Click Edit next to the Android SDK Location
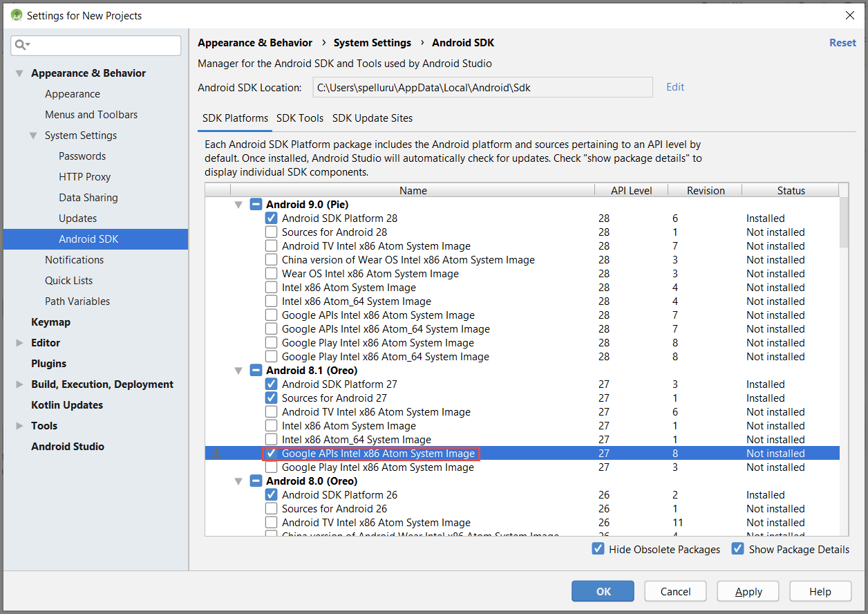Viewport: 868px width, 614px height. pyautogui.click(x=674, y=86)
